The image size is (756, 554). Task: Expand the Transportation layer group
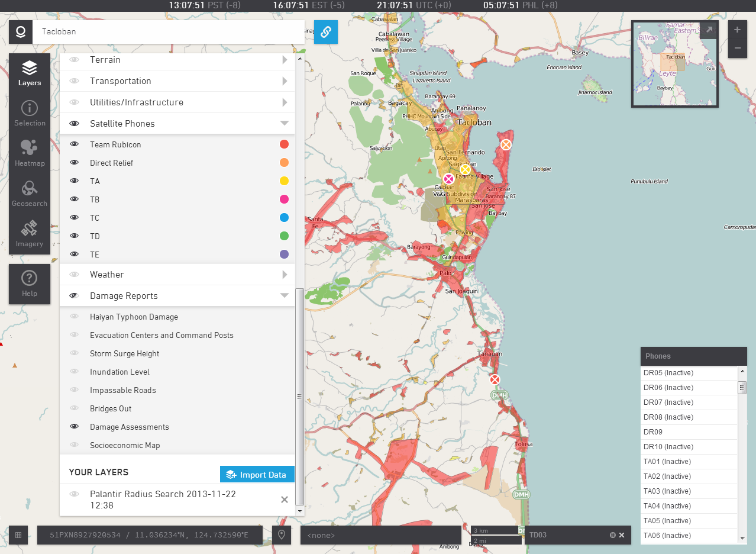pyautogui.click(x=285, y=81)
